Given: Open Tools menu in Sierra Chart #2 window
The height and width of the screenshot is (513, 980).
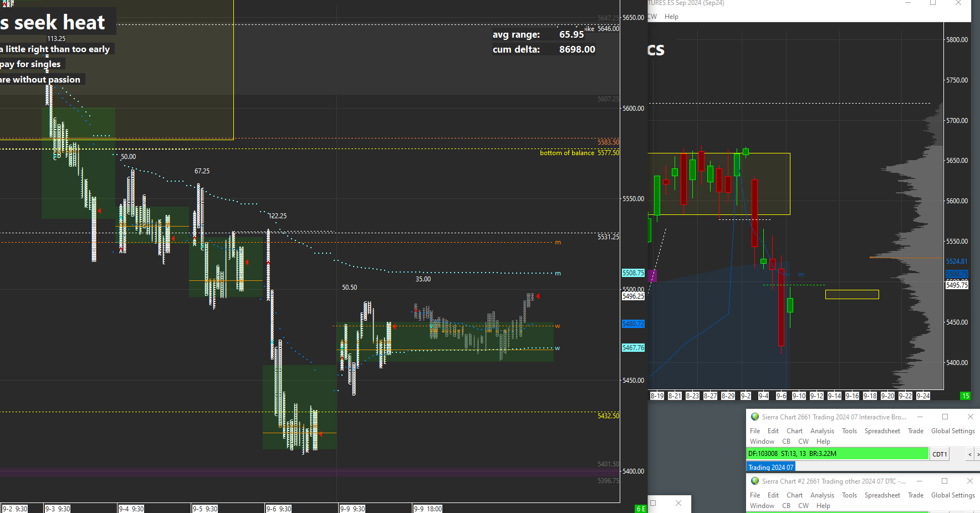Looking at the screenshot, I should pyautogui.click(x=849, y=495).
